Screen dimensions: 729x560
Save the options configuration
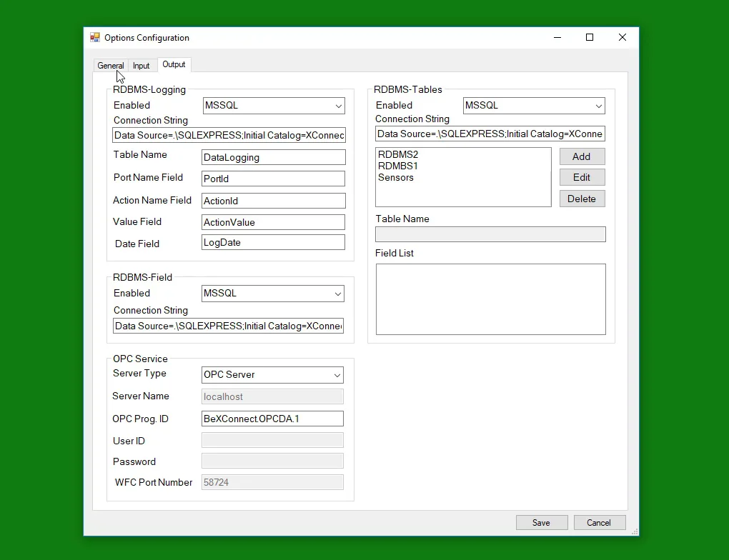542,523
